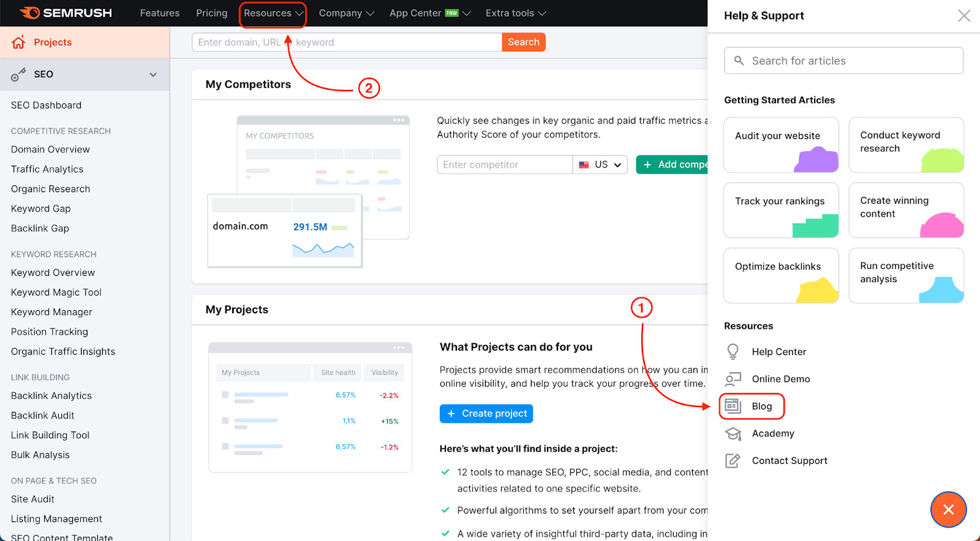Open Backlink Analytics in sidebar
The image size is (980, 541).
(x=51, y=396)
